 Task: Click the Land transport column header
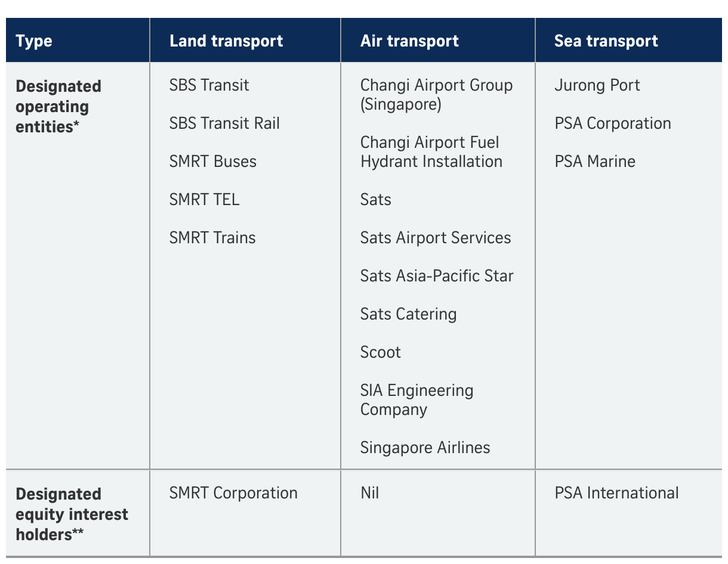226,41
